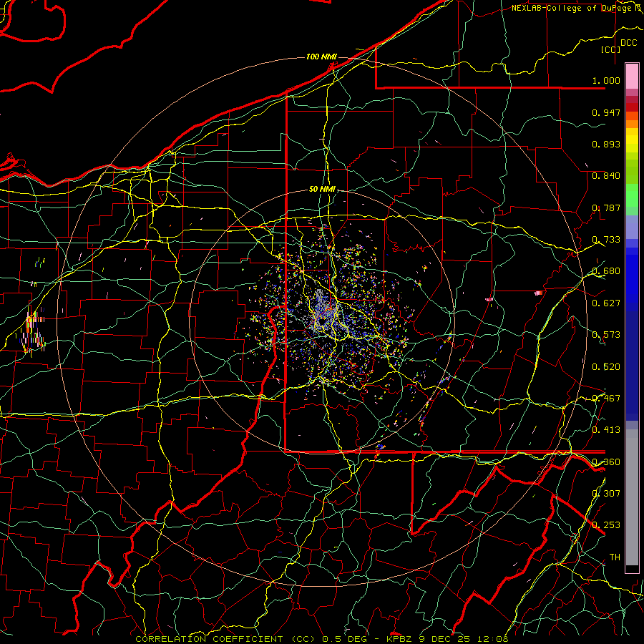
Task: Click the 100 NMI range ring label
Action: click(x=321, y=57)
